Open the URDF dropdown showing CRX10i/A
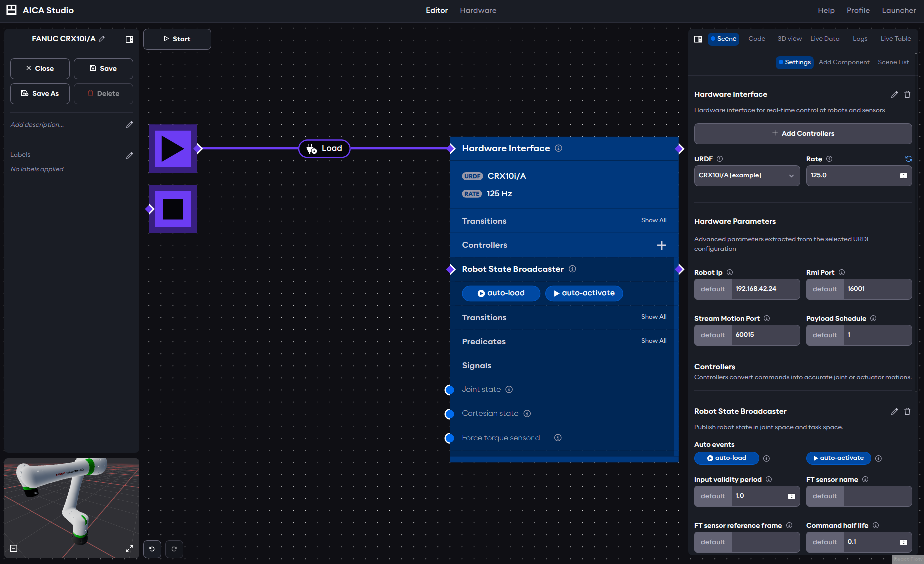Viewport: 924px width, 564px height. (x=746, y=175)
